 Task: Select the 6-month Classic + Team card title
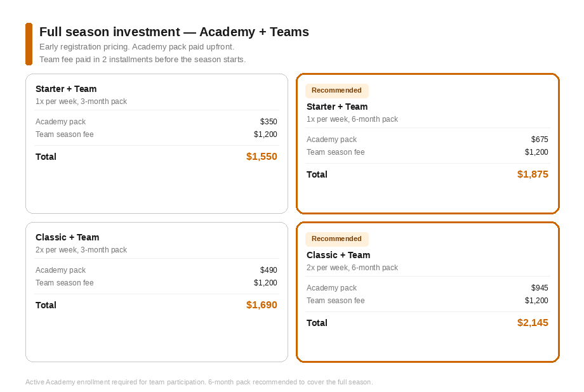coord(338,256)
